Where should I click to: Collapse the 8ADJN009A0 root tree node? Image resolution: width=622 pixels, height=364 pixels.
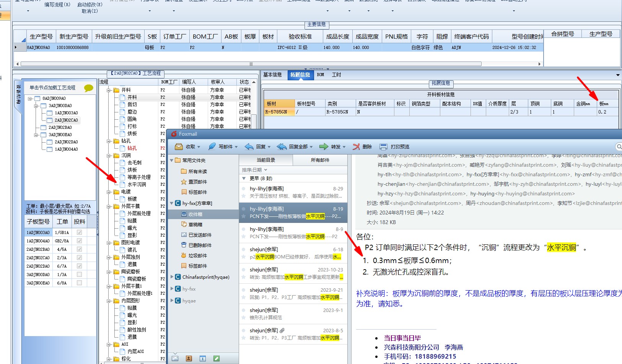(x=30, y=99)
